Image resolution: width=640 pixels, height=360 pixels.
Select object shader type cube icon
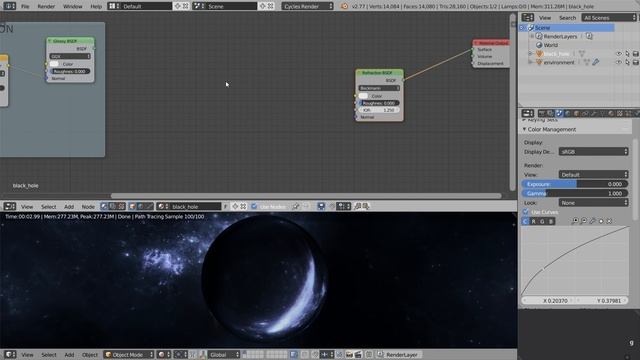[132, 207]
